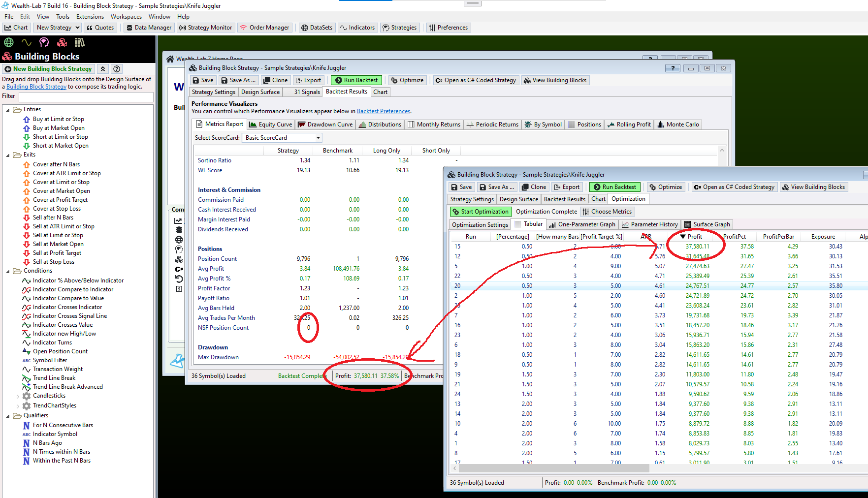Switch to the Equity Curve tab
The width and height of the screenshot is (868, 498).
pos(271,124)
